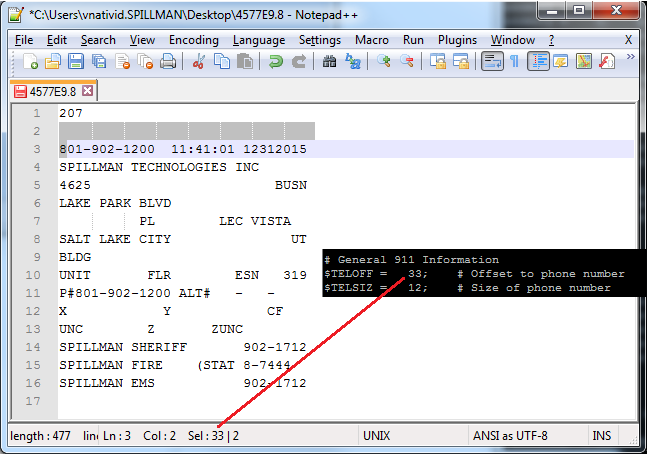Click status bar "length : 477"
The image size is (647, 454).
click(x=40, y=436)
